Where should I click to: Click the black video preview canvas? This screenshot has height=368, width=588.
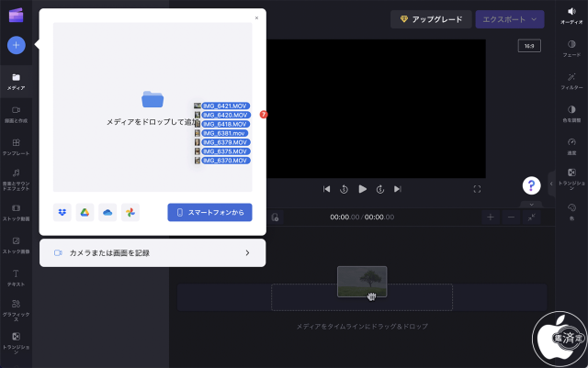pos(376,108)
